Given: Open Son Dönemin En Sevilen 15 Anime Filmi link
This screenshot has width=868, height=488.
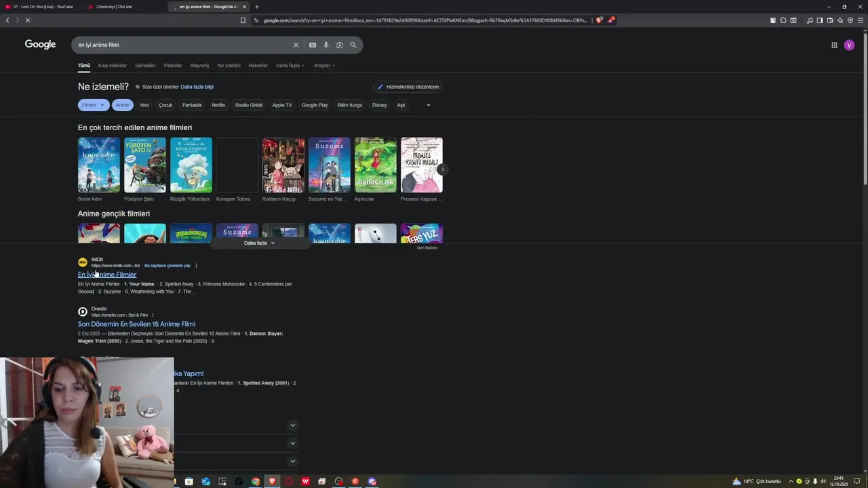Looking at the screenshot, I should (x=136, y=324).
